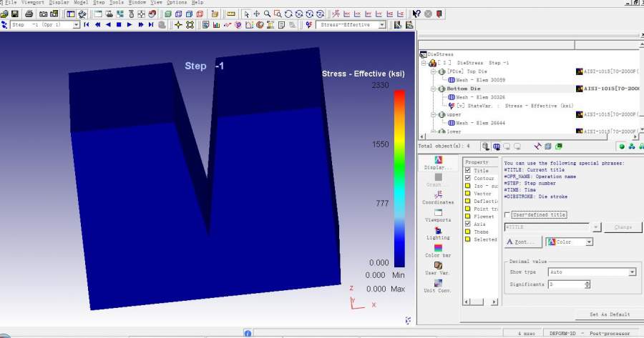Select the Zoom magnifier tool
644x338 pixels.
tap(267, 14)
